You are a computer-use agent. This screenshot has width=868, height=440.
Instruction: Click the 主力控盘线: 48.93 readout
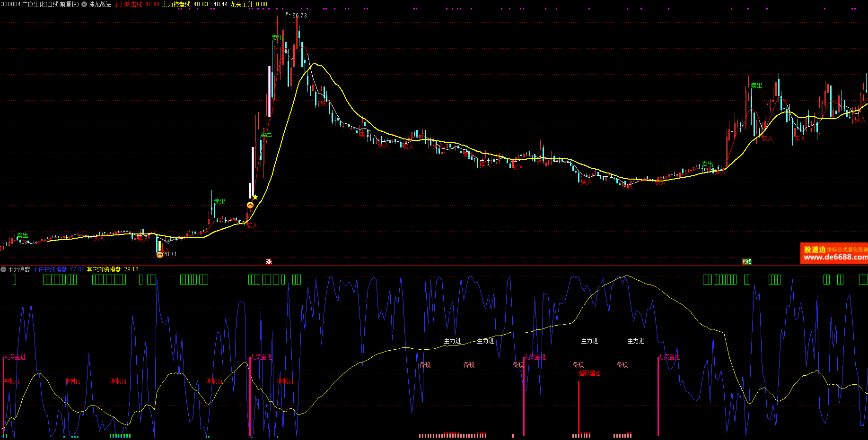click(x=185, y=4)
